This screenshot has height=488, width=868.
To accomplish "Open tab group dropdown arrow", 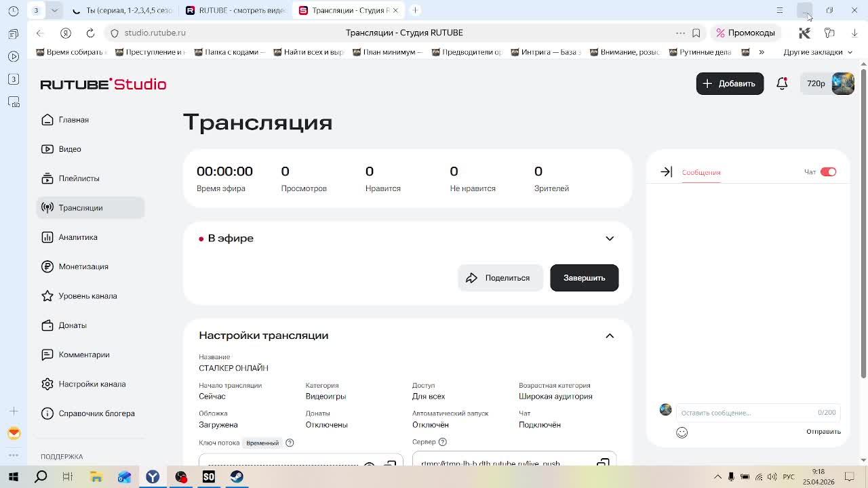I will point(54,10).
